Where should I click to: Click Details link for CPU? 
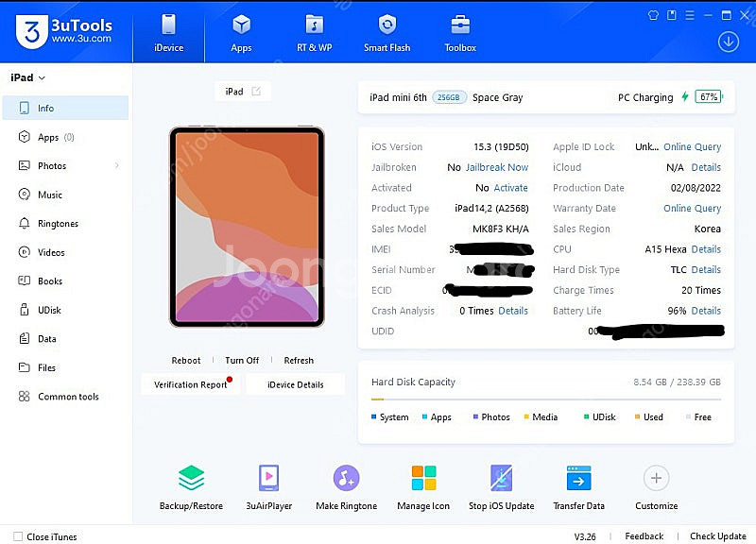[x=706, y=249]
